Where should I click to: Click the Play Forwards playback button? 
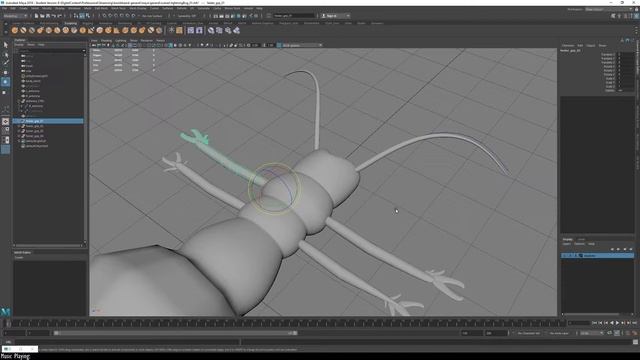coord(617,323)
